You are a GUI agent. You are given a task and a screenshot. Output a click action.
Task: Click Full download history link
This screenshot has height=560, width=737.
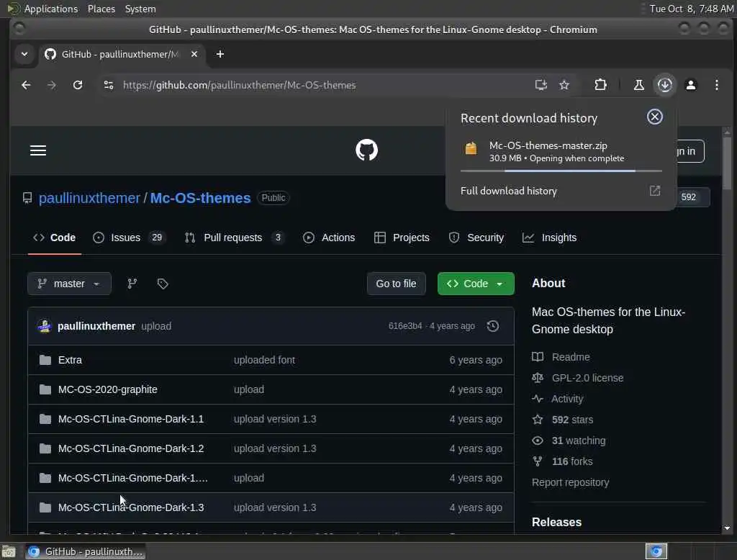tap(509, 191)
